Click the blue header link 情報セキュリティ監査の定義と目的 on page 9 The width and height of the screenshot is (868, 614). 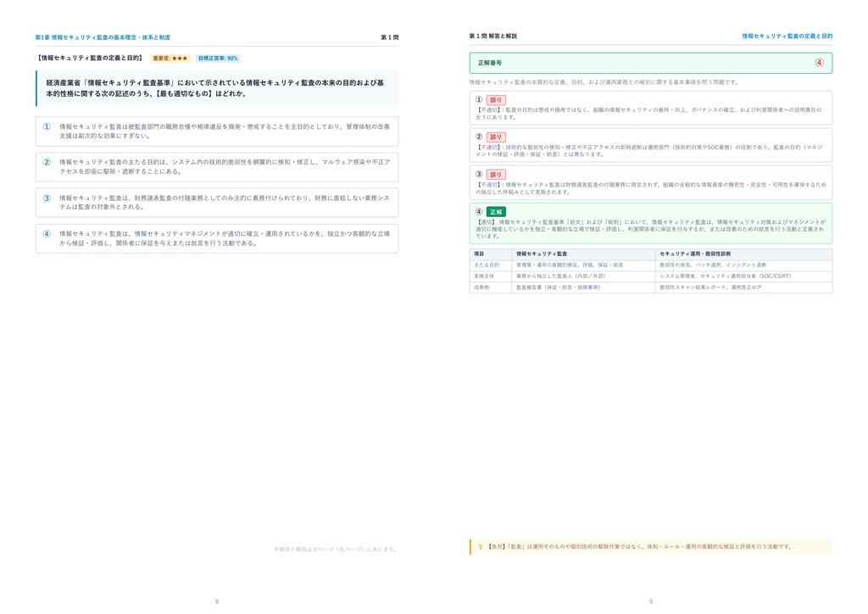(x=787, y=36)
